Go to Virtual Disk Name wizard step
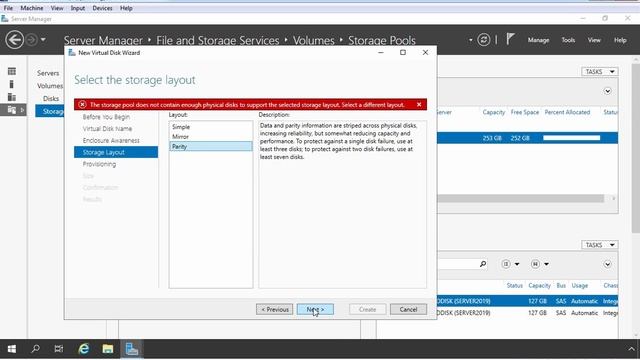640x360 pixels. (107, 129)
